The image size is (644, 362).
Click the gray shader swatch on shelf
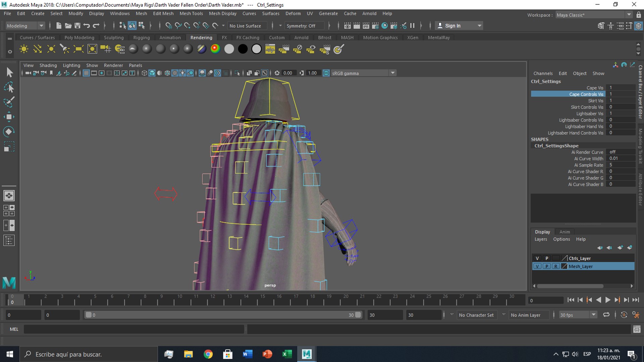click(x=229, y=49)
